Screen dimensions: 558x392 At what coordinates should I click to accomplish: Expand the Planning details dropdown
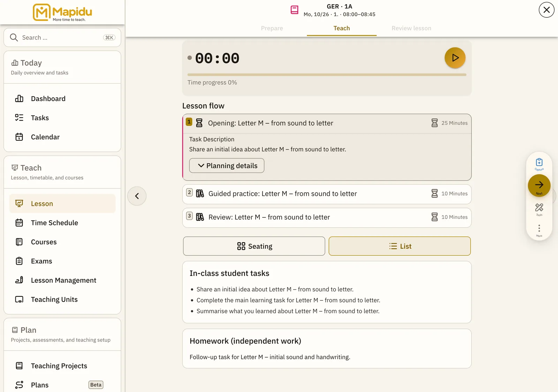227,166
